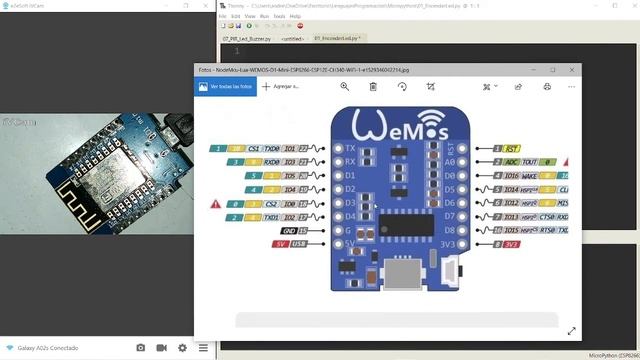Click the iVCam live camera preview
The width and height of the screenshot is (640, 360).
97,174
